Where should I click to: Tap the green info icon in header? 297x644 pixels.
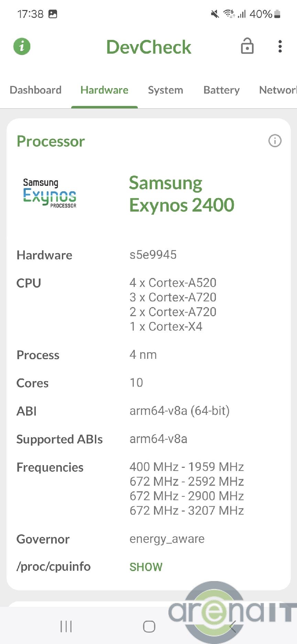tap(22, 46)
